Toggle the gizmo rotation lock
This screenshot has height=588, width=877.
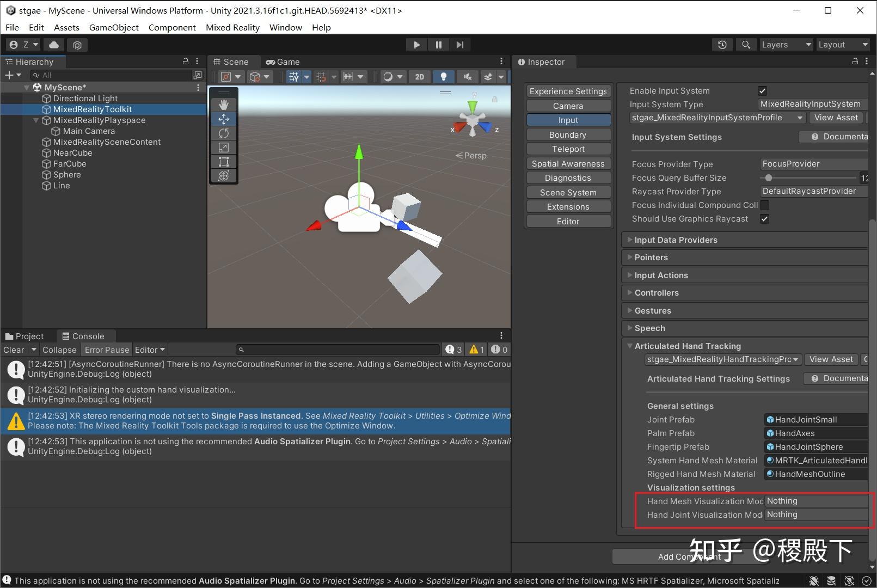pos(495,99)
